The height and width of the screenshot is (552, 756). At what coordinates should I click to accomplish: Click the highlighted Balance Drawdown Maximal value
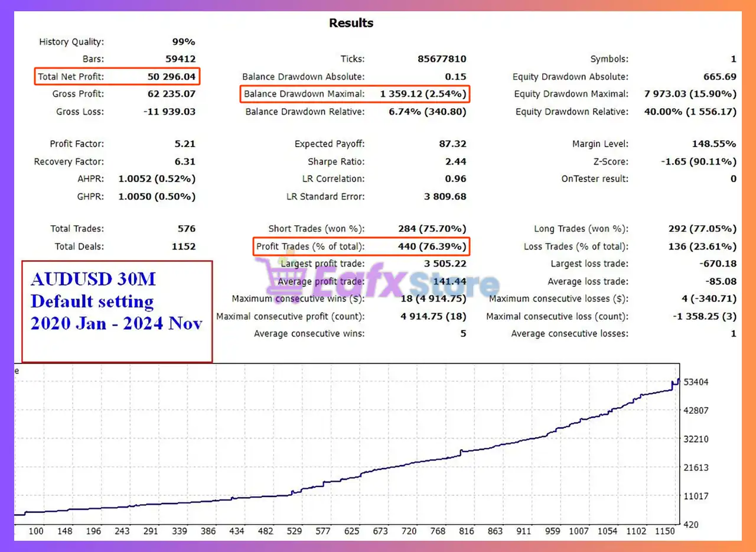pos(423,94)
